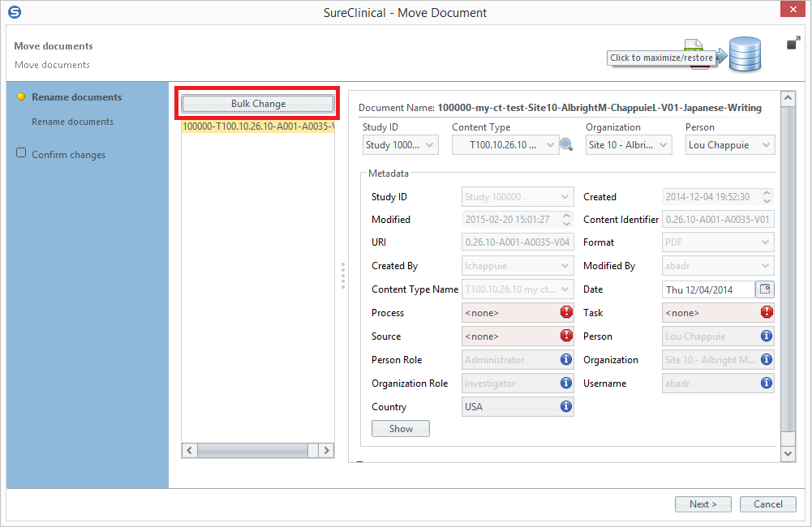Open the top Study ID dropdown
The height and width of the screenshot is (527, 812).
pyautogui.click(x=400, y=145)
